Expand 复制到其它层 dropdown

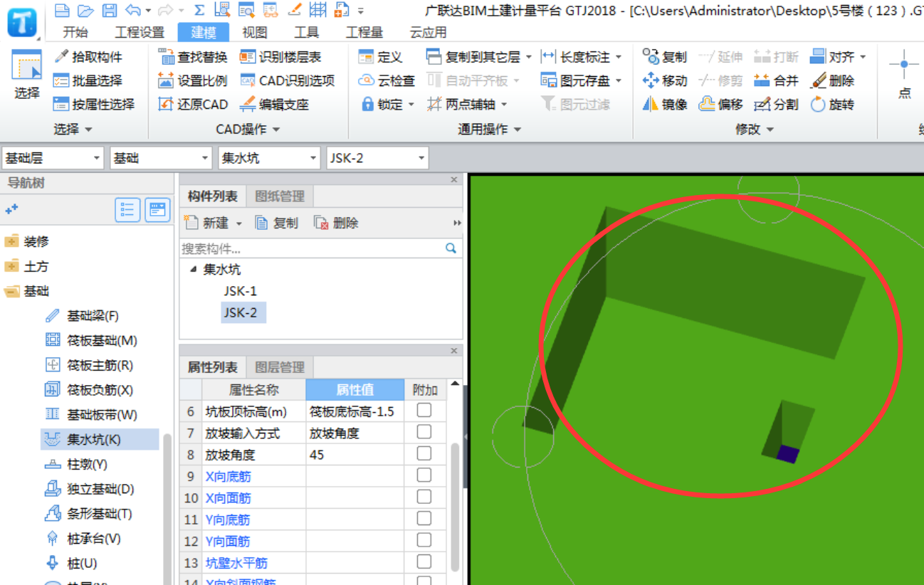pos(529,57)
